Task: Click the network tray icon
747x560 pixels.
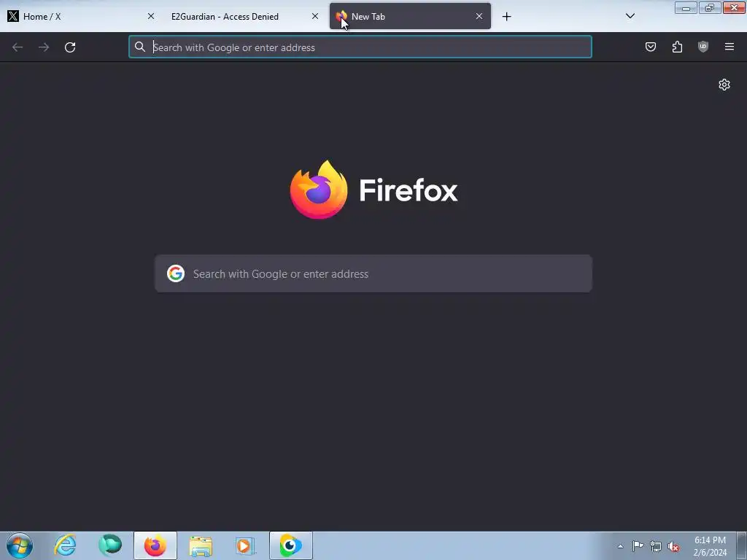Action: (x=656, y=546)
